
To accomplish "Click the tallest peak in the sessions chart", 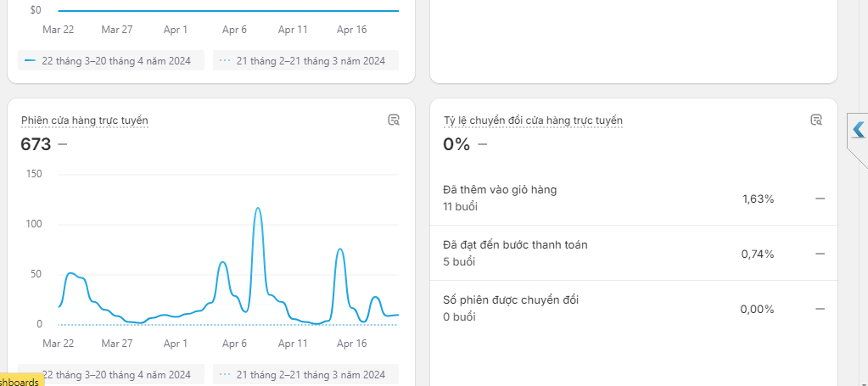I will point(257,209).
